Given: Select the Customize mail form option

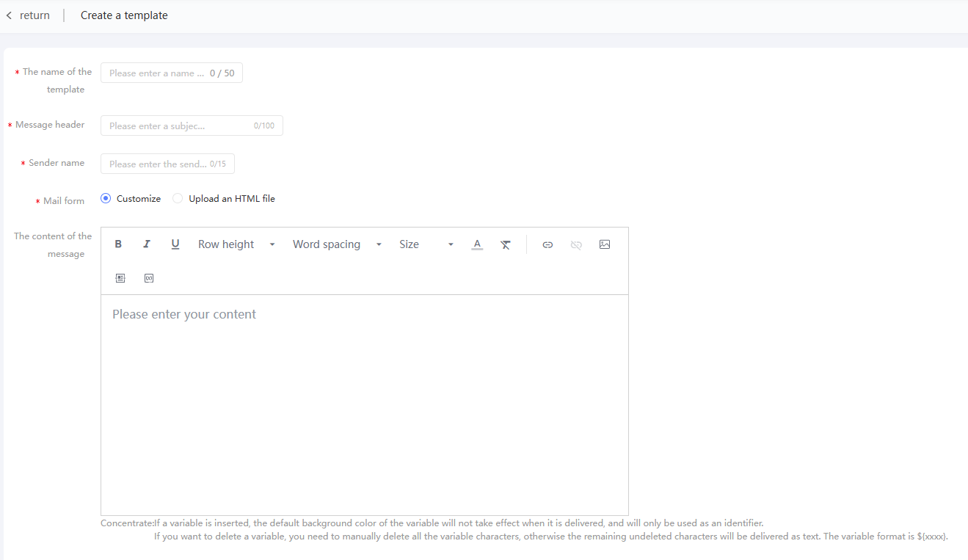Looking at the screenshot, I should pos(131,198).
